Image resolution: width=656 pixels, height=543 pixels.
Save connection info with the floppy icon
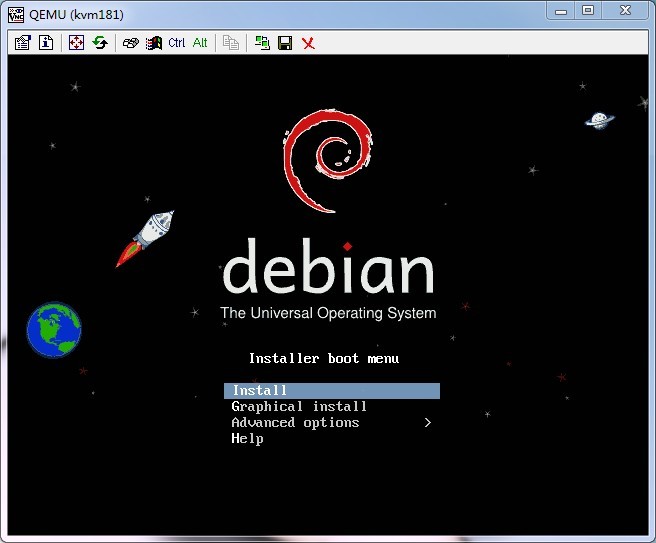(x=285, y=42)
